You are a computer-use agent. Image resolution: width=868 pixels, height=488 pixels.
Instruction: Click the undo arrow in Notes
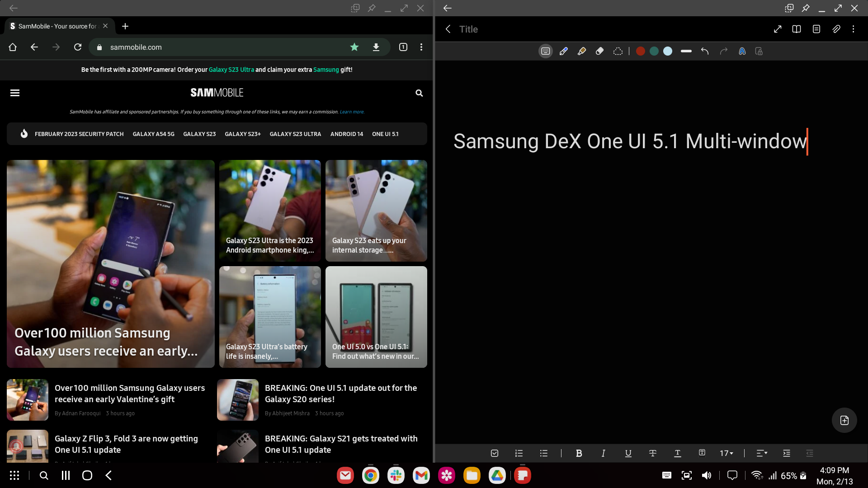pyautogui.click(x=705, y=52)
